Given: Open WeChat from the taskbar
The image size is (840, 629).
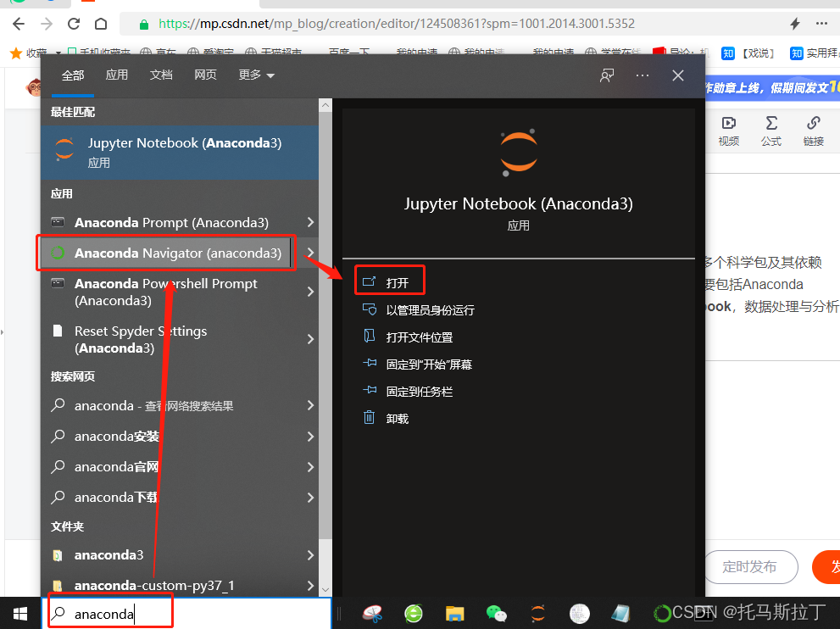Looking at the screenshot, I should pyautogui.click(x=496, y=614).
